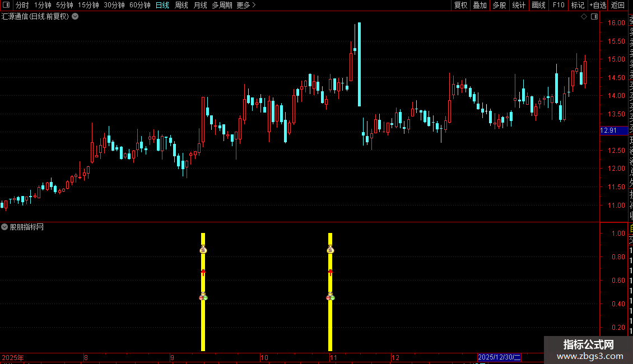
Task: Click the 叠加 overlay button
Action: [x=480, y=5]
